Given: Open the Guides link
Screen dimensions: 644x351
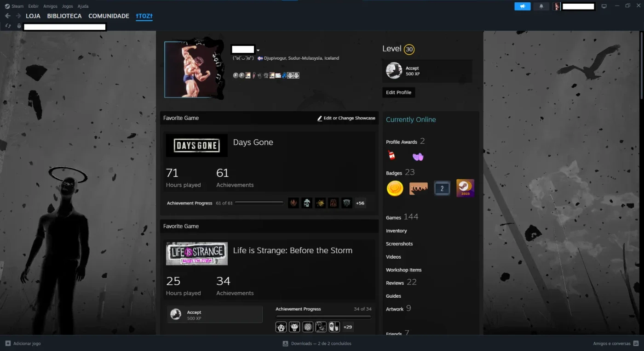Looking at the screenshot, I should coord(393,296).
